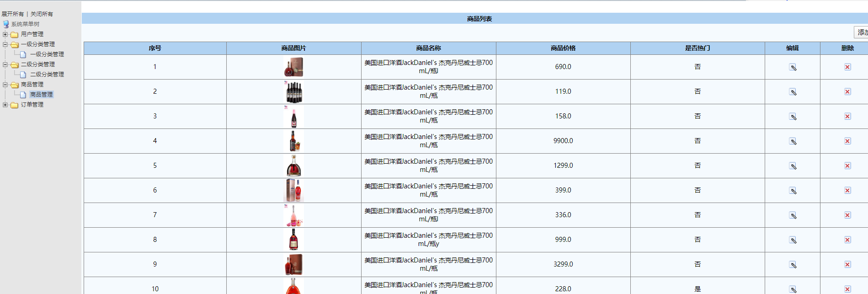The width and height of the screenshot is (868, 294).
Task: Click the 商品列表 title bar
Action: point(475,19)
